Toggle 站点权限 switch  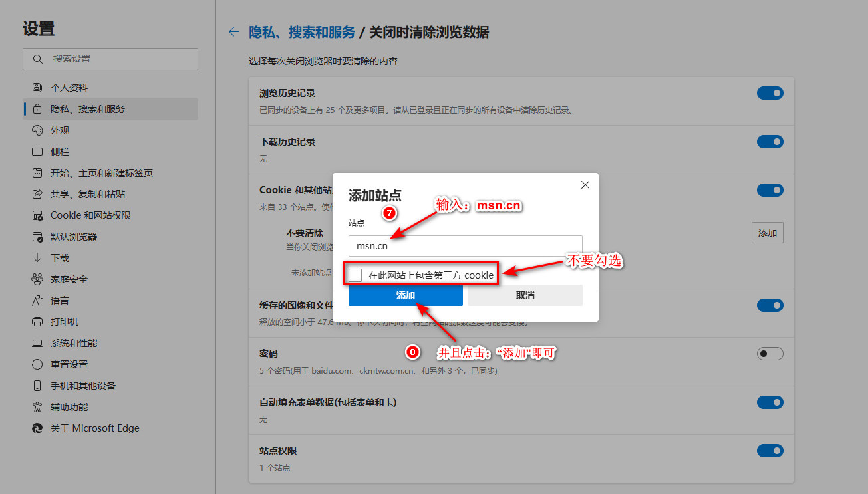point(770,451)
